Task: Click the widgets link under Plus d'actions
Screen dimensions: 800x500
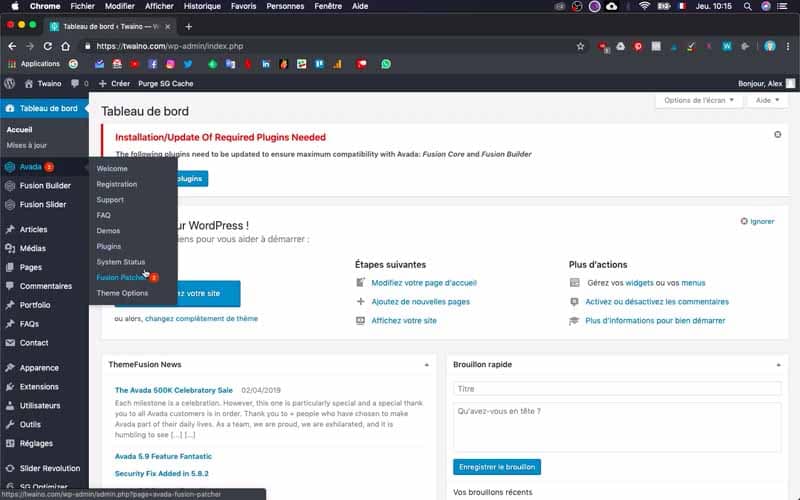Action: coord(639,283)
